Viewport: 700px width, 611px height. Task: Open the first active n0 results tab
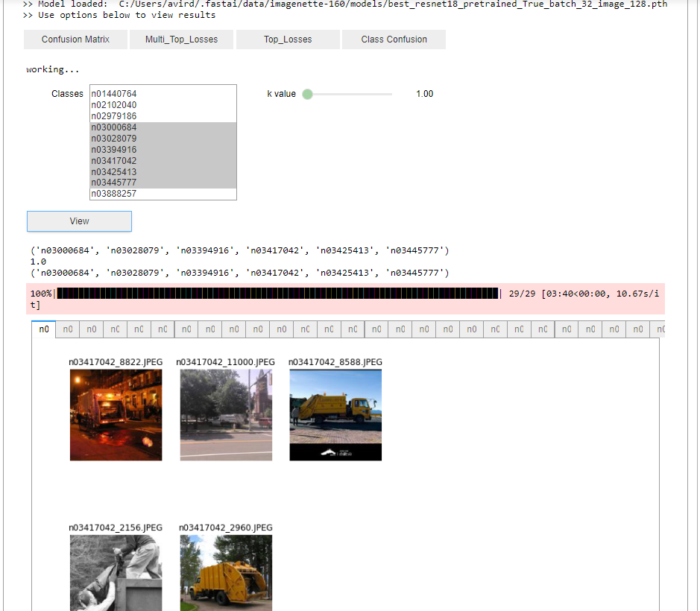coord(44,329)
